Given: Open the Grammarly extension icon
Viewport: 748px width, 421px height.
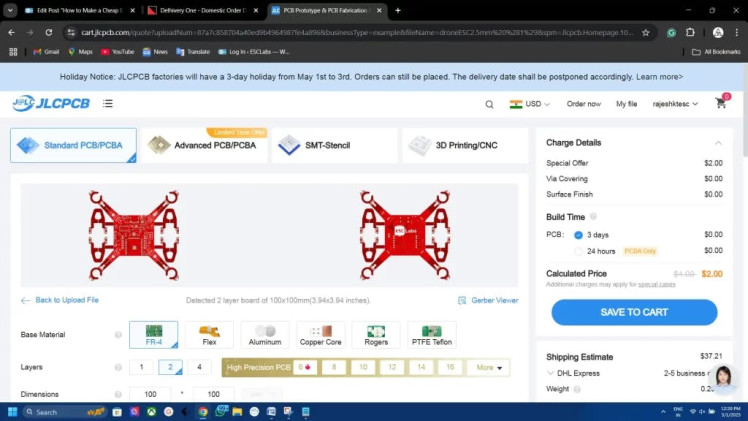Looking at the screenshot, I should click(671, 32).
